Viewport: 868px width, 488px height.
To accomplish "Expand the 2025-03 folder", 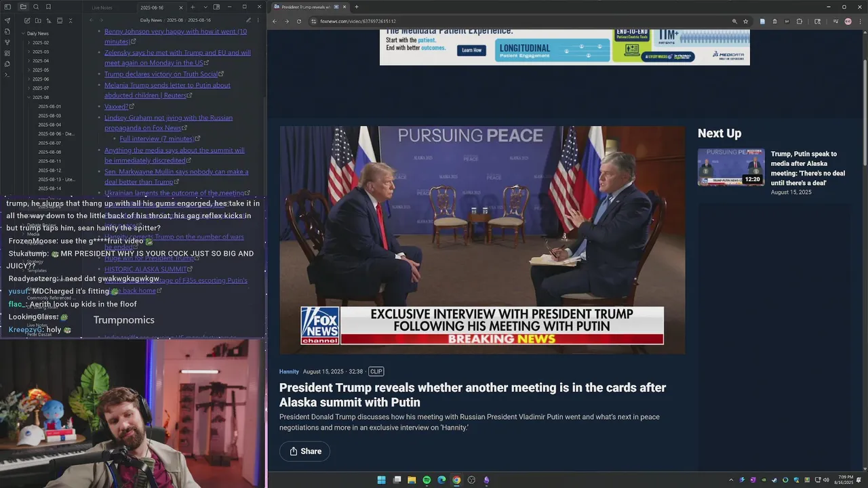I will (39, 52).
